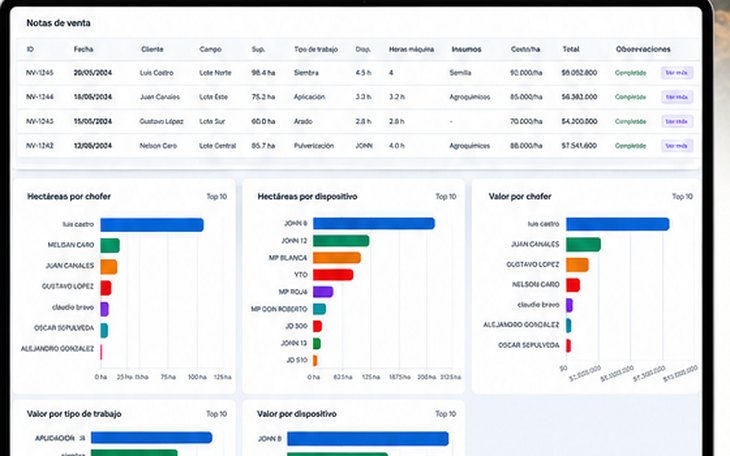
Task: Open 'Ver más' button in NV-1244 row
Action: 677,97
